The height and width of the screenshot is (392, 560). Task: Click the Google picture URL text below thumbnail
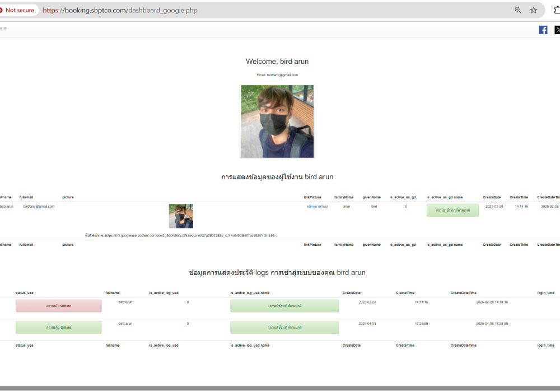point(190,236)
